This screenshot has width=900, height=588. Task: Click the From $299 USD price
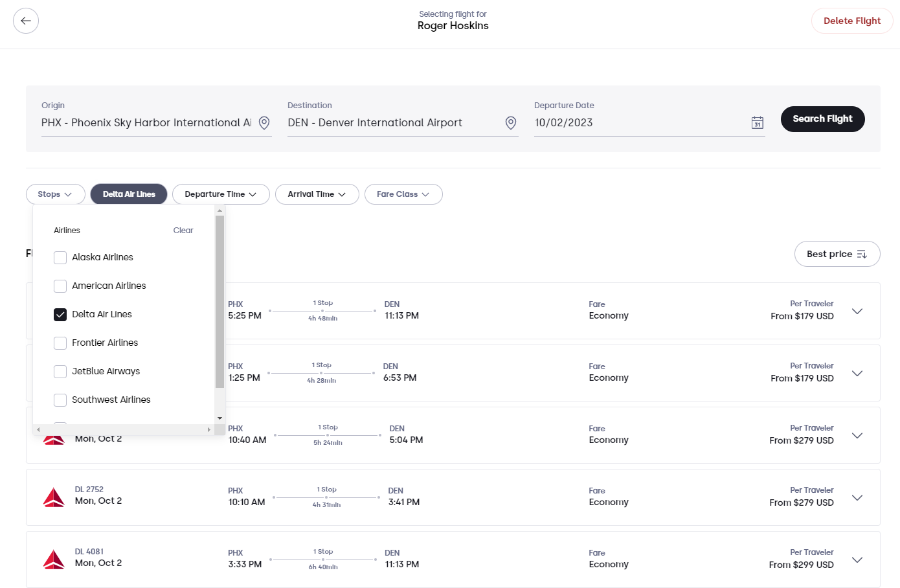(x=801, y=565)
